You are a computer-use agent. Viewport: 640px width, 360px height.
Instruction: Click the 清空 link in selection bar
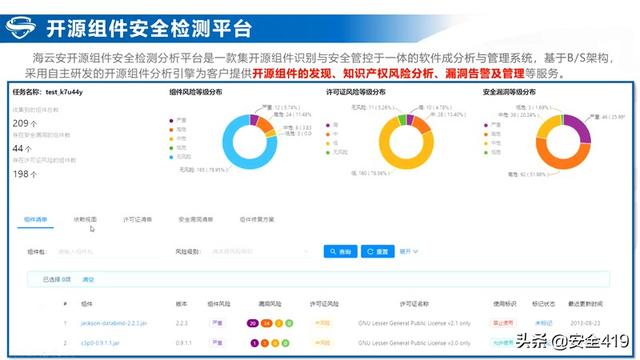tap(88, 280)
